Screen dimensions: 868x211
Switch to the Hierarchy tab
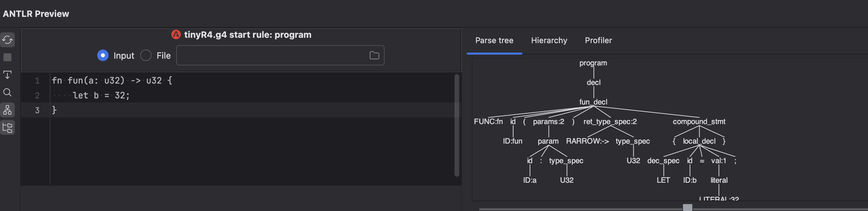click(549, 40)
